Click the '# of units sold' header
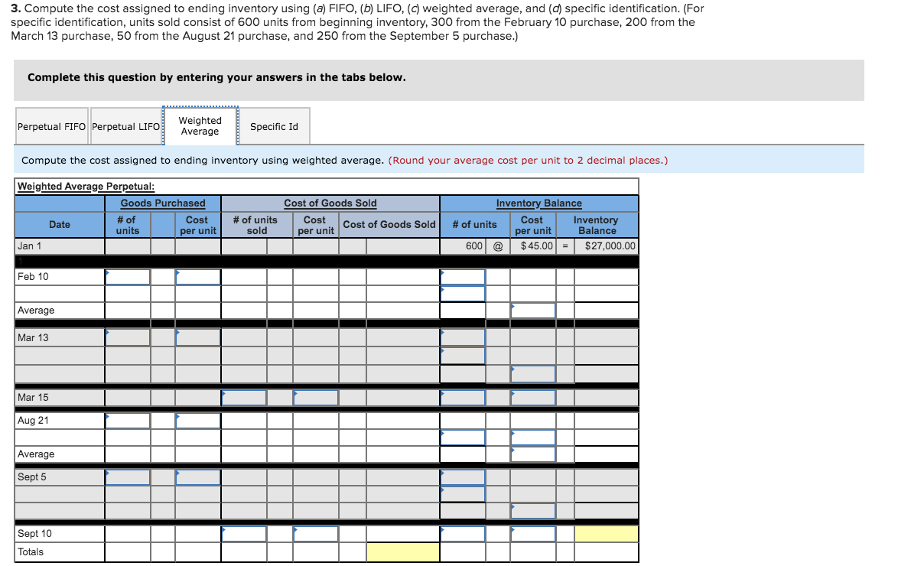The width and height of the screenshot is (924, 566). pyautogui.click(x=255, y=225)
